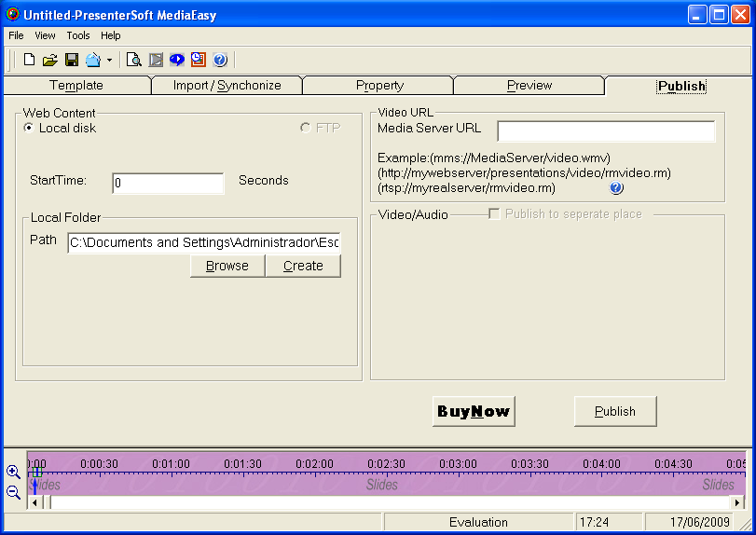The width and height of the screenshot is (756, 535).
Task: Open help from the toolbar question mark icon
Action: click(x=220, y=60)
